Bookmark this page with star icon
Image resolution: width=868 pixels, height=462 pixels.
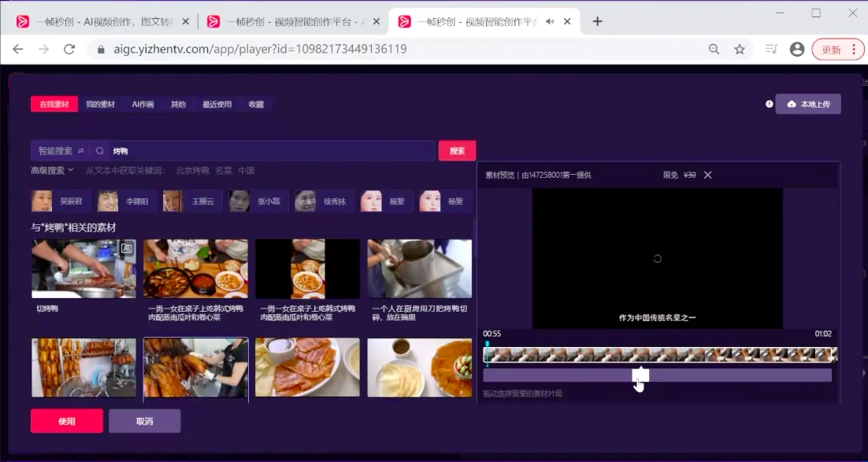click(x=740, y=50)
